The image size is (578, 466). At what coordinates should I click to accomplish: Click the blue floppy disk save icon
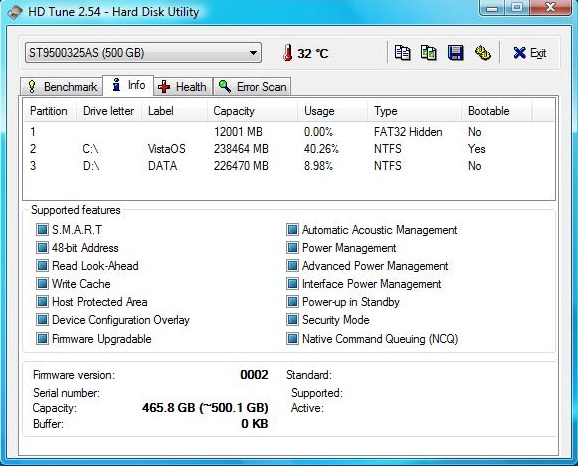456,53
